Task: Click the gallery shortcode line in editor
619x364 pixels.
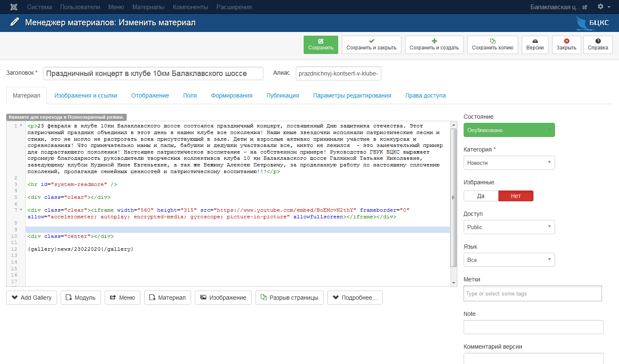Action: 81,249
